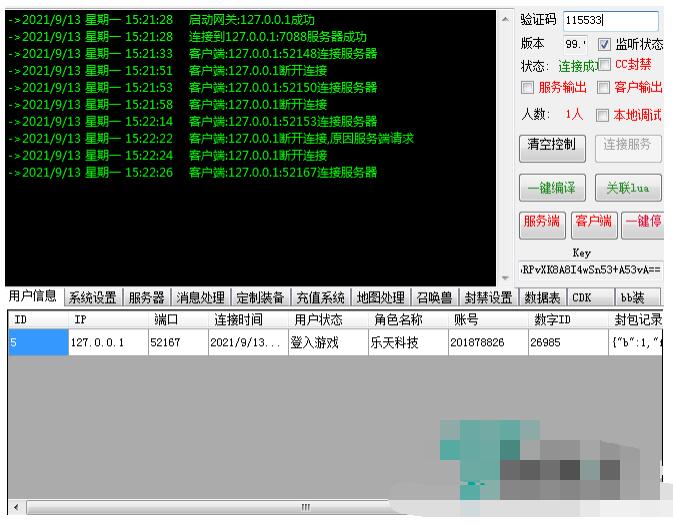Select the user row with ID 5
The width and height of the screenshot is (673, 525).
point(200,343)
